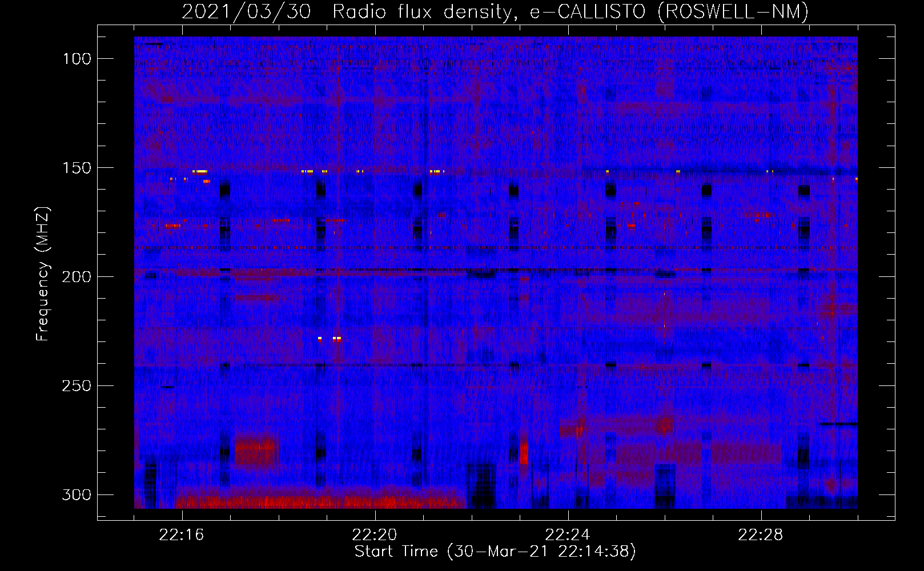This screenshot has width=924, height=571.
Task: Click the 150 frequency tick label
Action: [77, 168]
